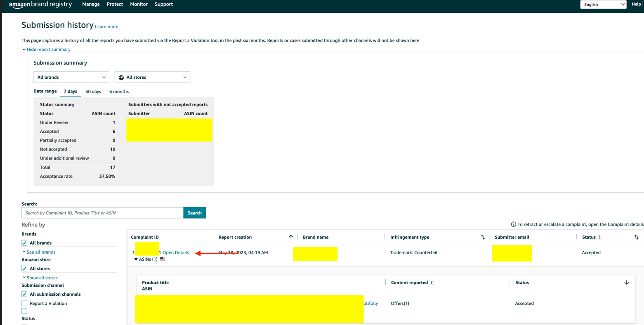Focus the complaint search input field
The height and width of the screenshot is (325, 644).
click(102, 213)
